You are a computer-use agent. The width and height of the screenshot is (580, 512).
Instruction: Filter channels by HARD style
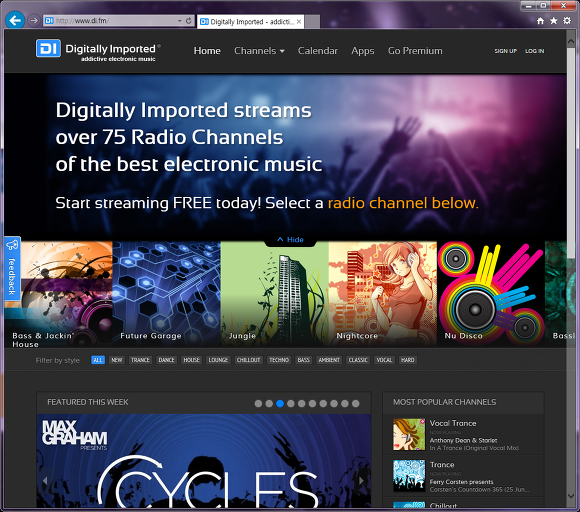408,360
